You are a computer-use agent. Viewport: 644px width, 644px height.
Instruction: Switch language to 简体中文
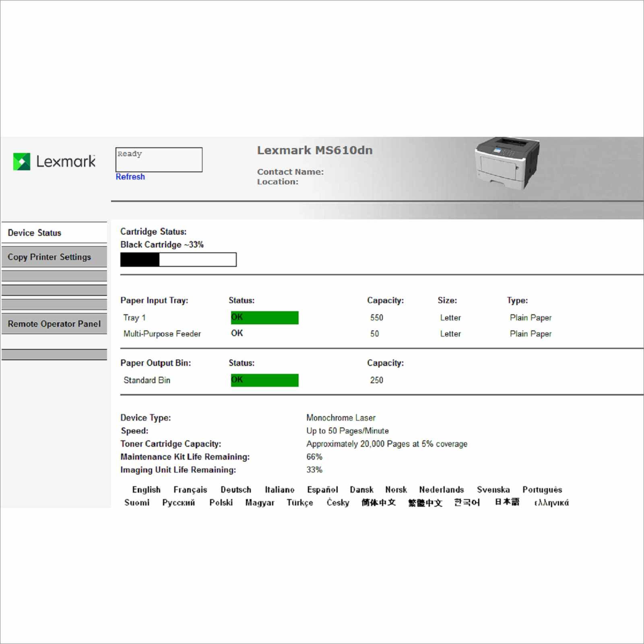pos(379,502)
